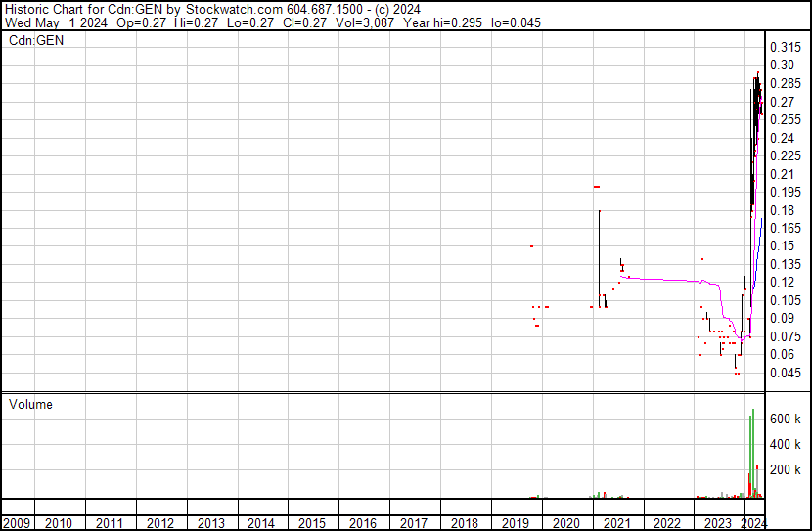Select the 2009 year label on timeline

tap(16, 523)
